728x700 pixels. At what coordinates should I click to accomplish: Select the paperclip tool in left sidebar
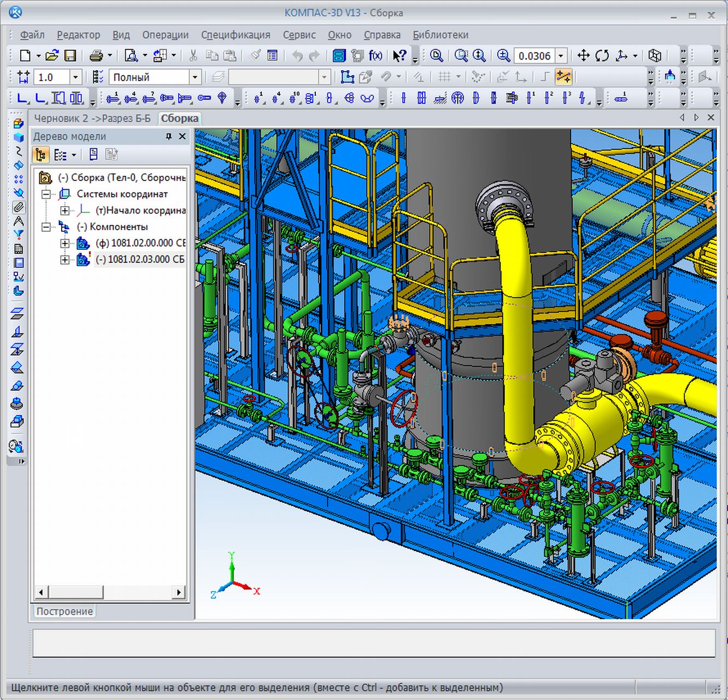click(19, 207)
